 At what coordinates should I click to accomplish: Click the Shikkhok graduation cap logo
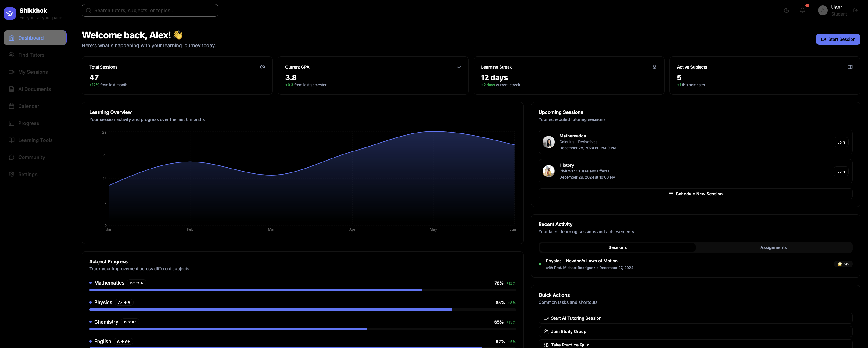[x=10, y=13]
